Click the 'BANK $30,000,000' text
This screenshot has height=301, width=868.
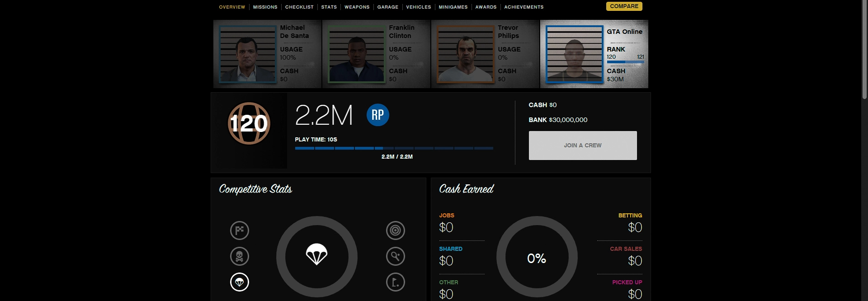point(558,120)
